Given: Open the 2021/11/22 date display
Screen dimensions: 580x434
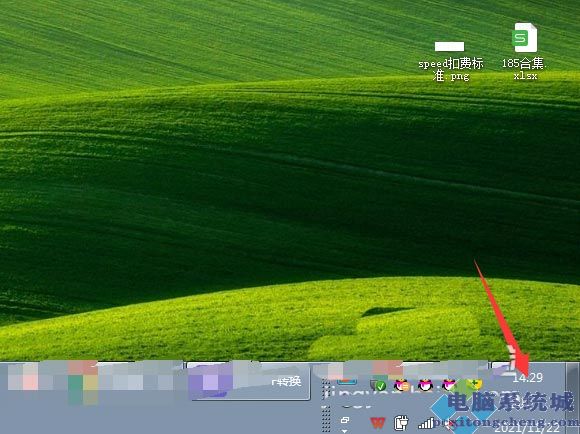Looking at the screenshot, I should [527, 428].
